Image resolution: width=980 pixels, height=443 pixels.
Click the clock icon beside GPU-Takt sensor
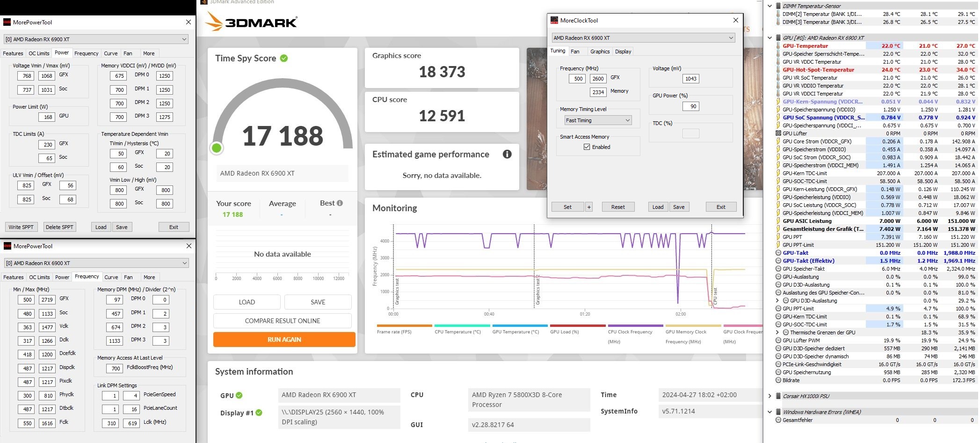coord(778,253)
